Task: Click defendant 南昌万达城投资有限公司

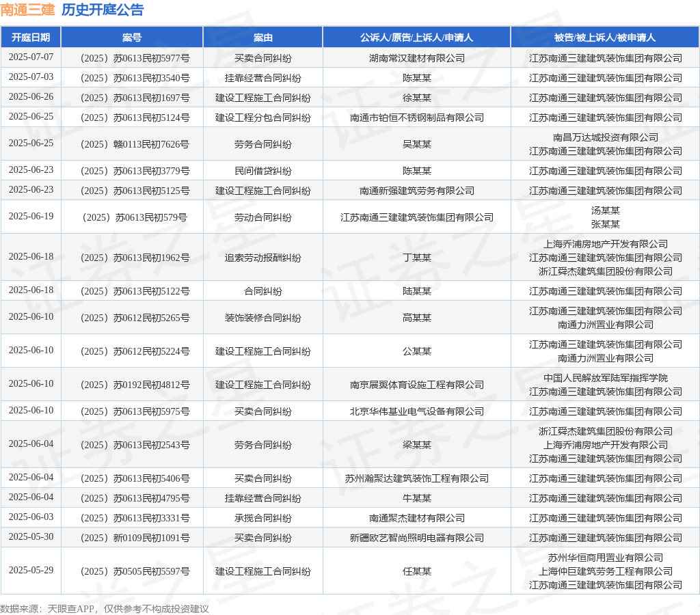Action: (x=606, y=137)
